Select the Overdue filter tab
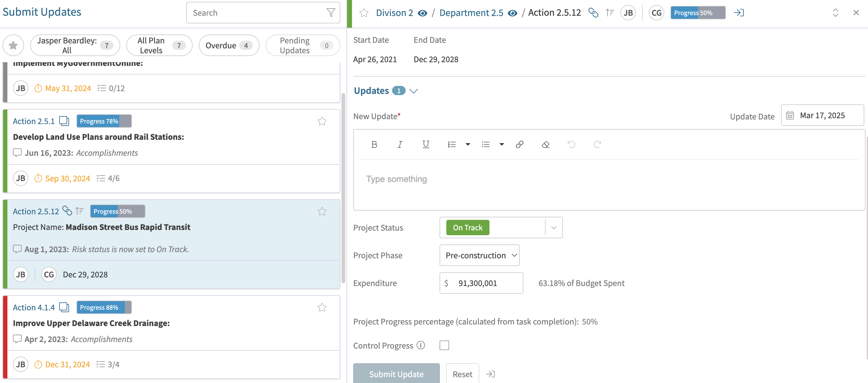Viewport: 868px width, 383px height. point(229,46)
